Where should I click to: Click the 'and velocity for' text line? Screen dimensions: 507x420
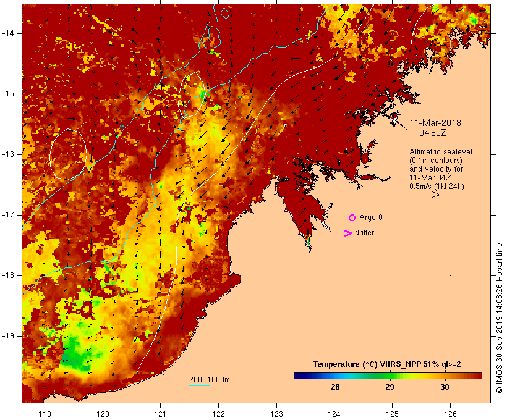436,169
